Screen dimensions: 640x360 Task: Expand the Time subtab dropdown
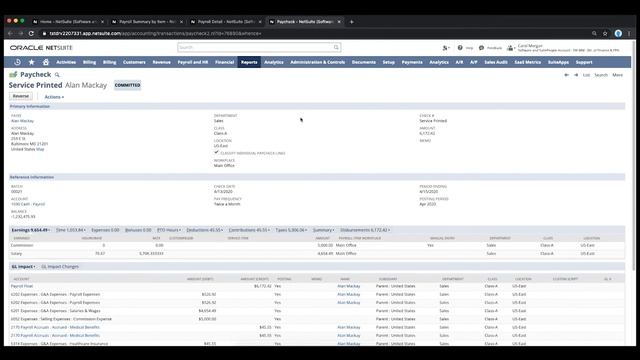click(x=71, y=230)
